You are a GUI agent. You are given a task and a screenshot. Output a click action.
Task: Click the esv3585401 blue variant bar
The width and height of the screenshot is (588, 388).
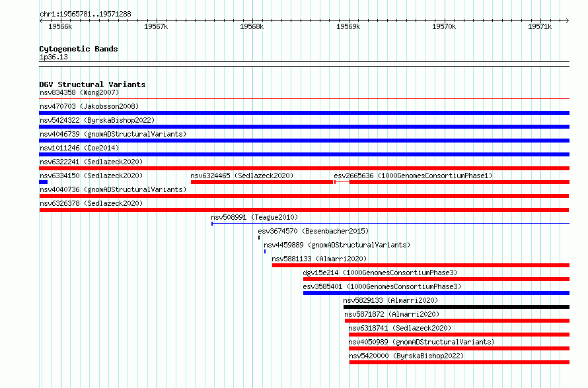[436, 293]
